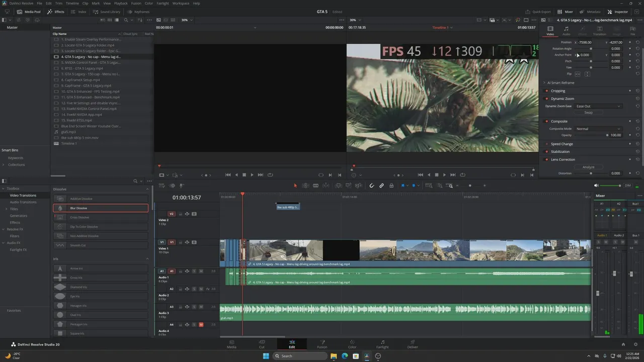Expand the Titles category in Toolbox
Viewport: 644px width, 362px height.
click(x=6, y=209)
